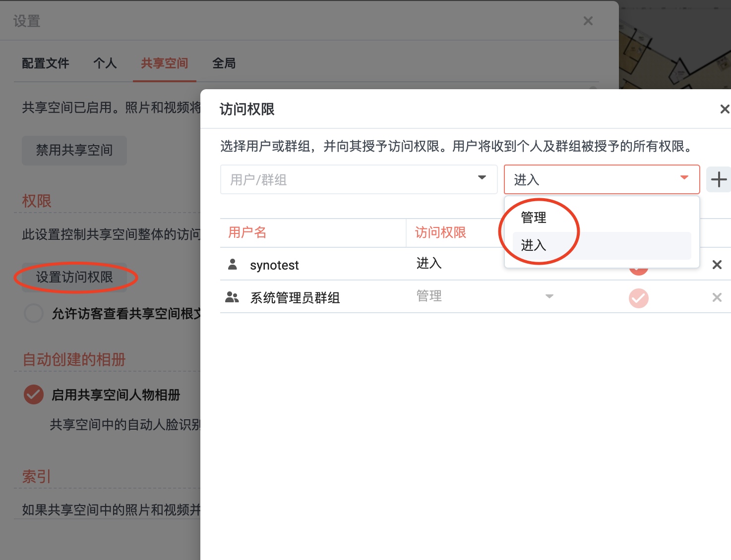Click the group icon beside 系统管理员群组
Viewport: 731px width, 560px height.
click(x=232, y=297)
